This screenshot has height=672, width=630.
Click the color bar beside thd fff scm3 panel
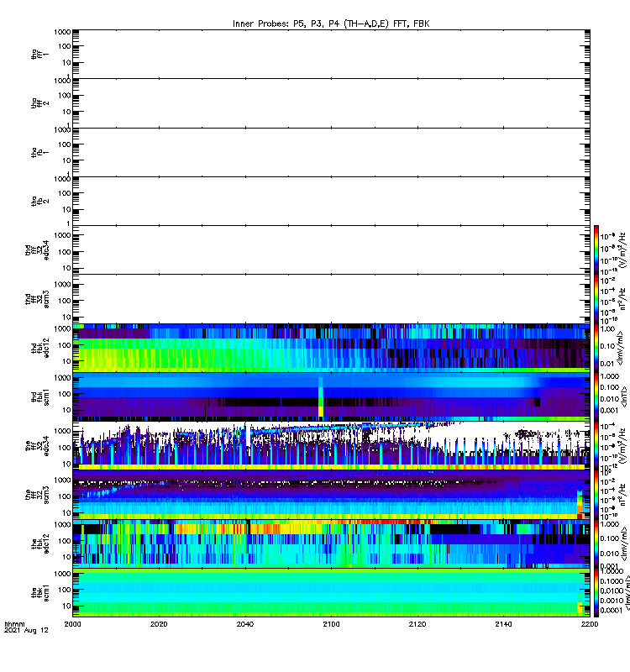pyautogui.click(x=596, y=299)
